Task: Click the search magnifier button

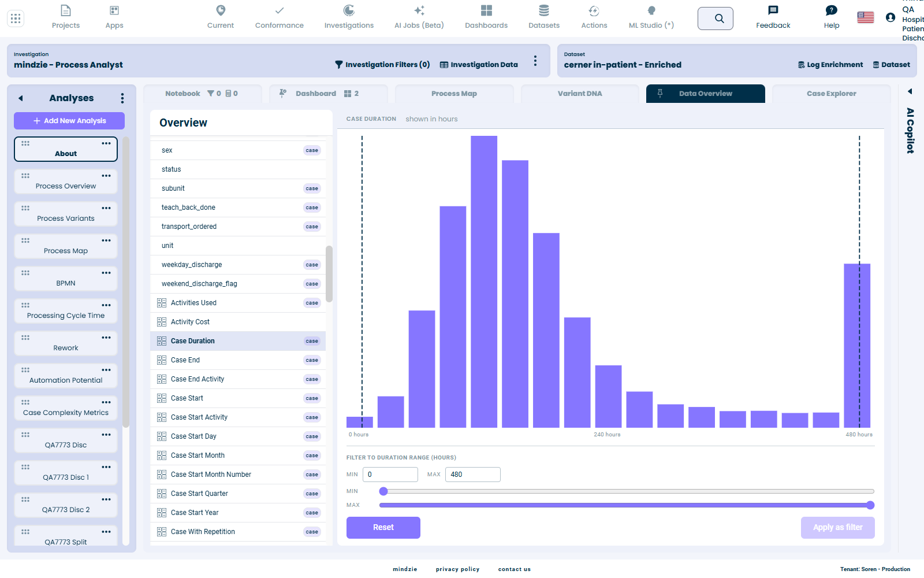Action: pyautogui.click(x=716, y=18)
